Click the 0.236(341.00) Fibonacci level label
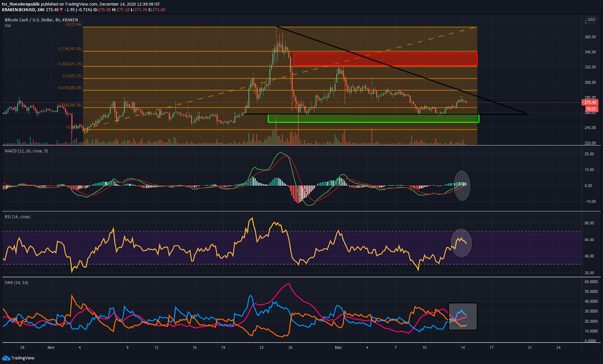The width and height of the screenshot is (603, 364). coord(70,49)
